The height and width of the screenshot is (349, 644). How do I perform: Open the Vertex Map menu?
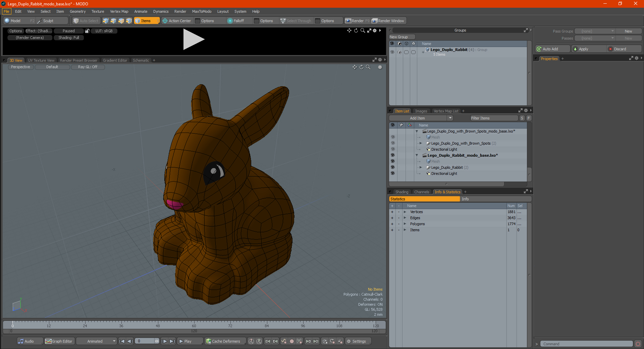[x=119, y=11]
